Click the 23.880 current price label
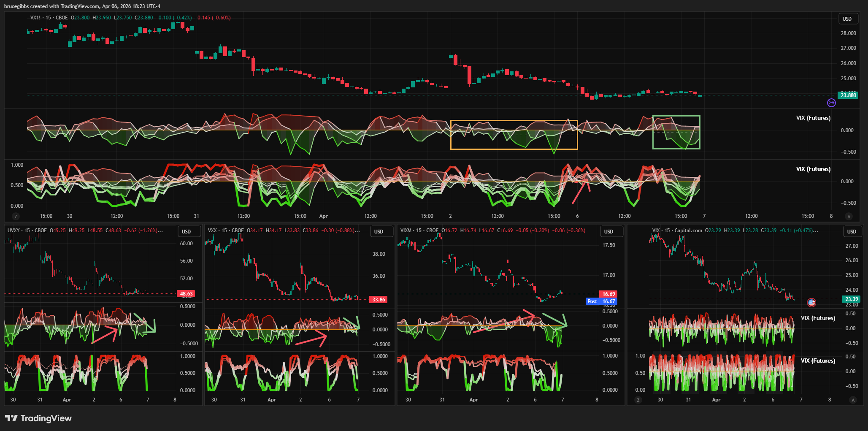The image size is (868, 431). 848,95
